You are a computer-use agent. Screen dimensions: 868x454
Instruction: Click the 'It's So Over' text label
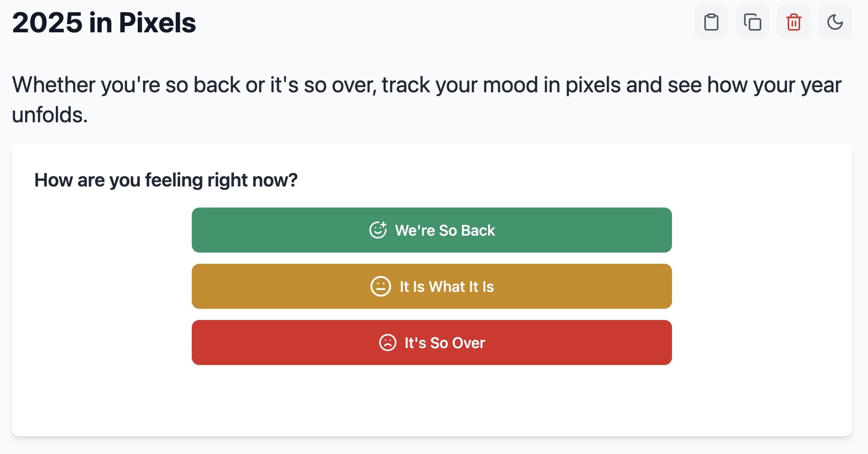[x=445, y=343]
